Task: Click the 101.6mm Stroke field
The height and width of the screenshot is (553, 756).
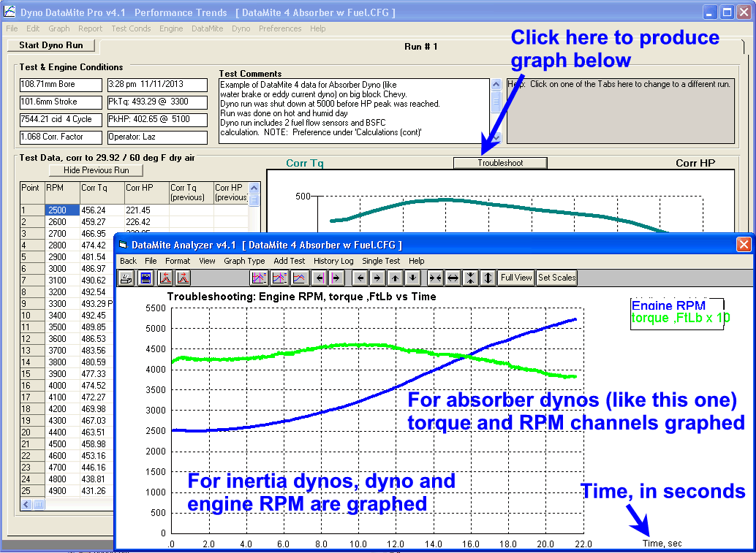Action: pyautogui.click(x=61, y=102)
